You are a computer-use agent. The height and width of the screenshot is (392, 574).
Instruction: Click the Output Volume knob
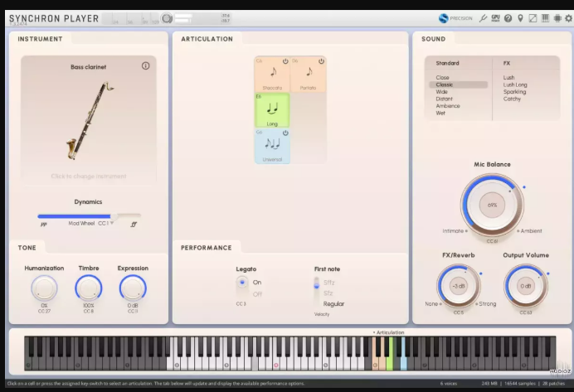coord(526,286)
